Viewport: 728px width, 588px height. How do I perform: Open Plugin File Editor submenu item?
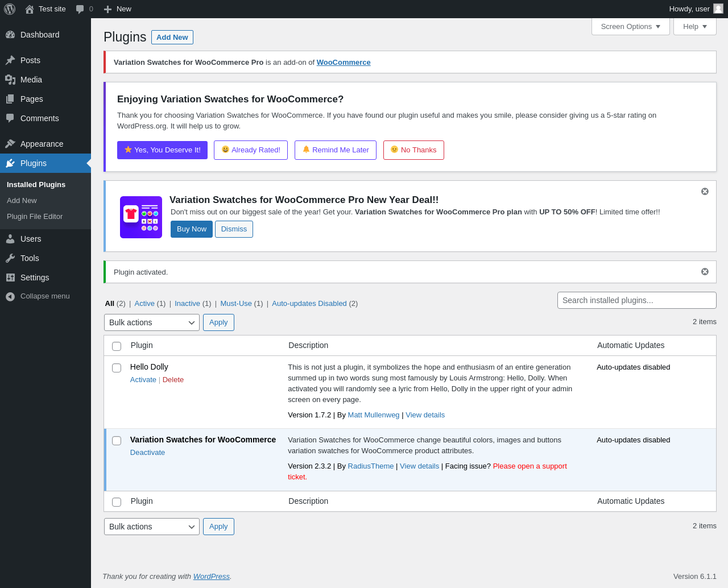click(x=35, y=217)
